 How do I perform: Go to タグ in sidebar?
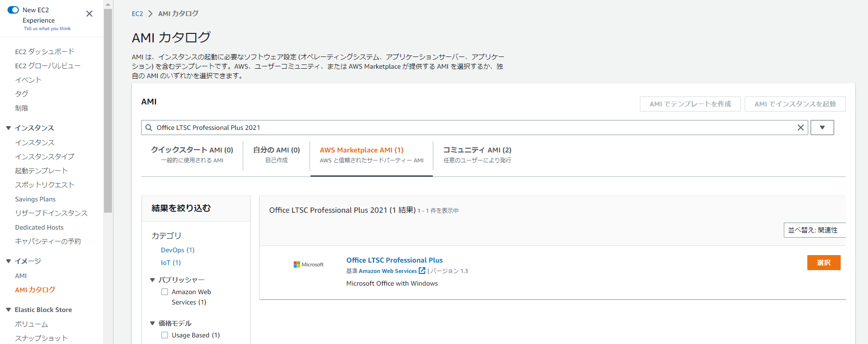22,94
